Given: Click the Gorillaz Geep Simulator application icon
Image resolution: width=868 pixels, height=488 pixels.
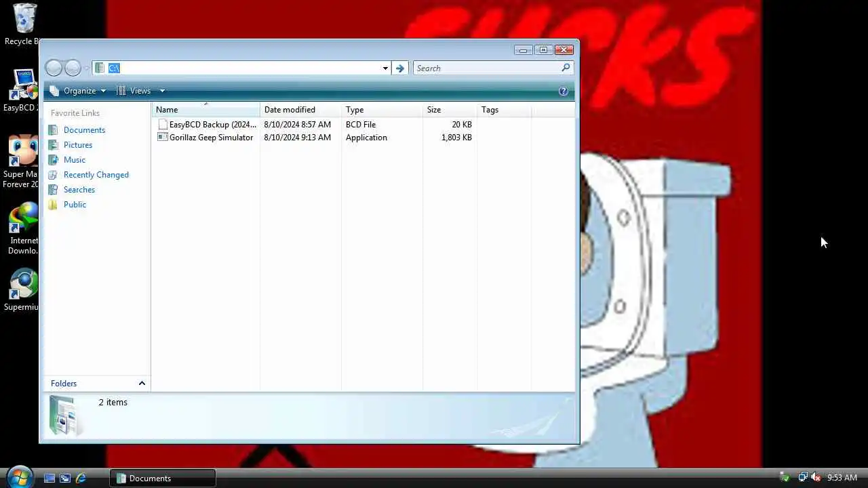Looking at the screenshot, I should [x=162, y=137].
